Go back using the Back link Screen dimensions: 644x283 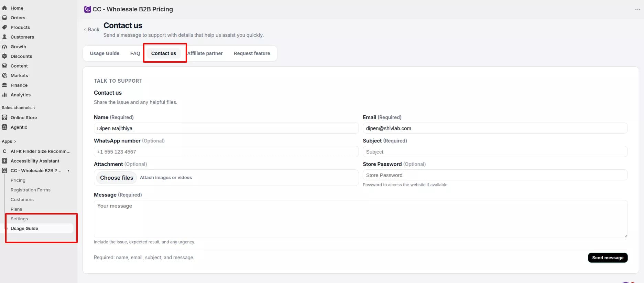point(91,30)
